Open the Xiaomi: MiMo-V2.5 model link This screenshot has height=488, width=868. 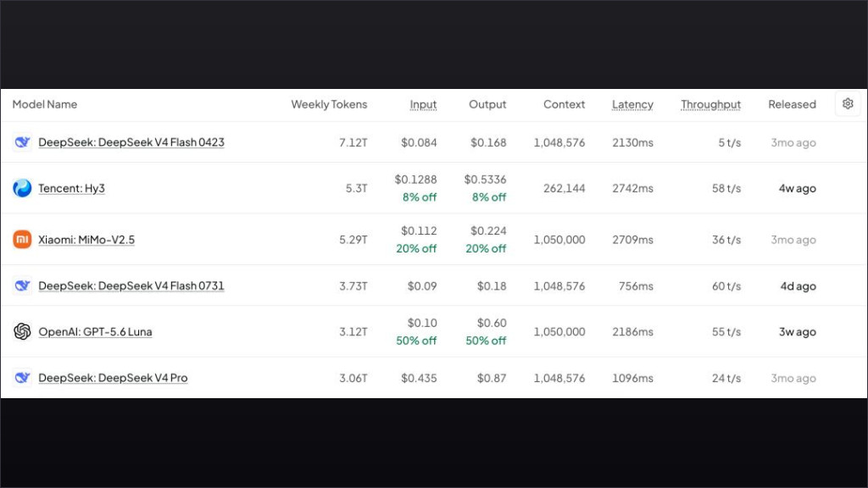tap(86, 240)
